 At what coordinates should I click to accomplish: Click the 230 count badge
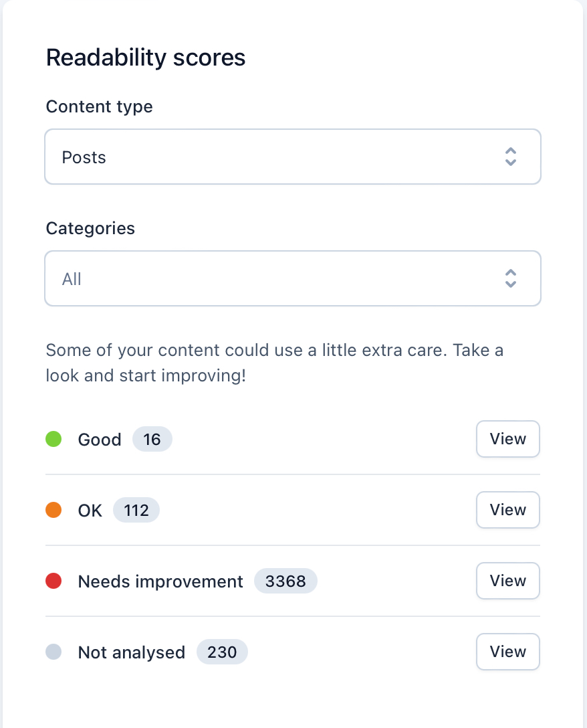(222, 652)
